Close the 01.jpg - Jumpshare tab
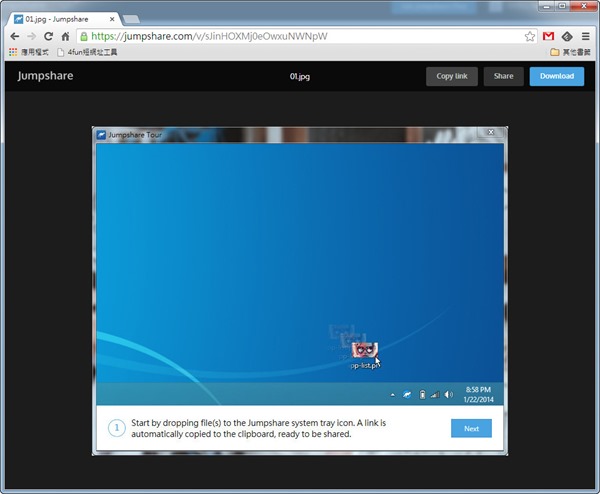Viewport: 600px width, 494px height. 112,19
